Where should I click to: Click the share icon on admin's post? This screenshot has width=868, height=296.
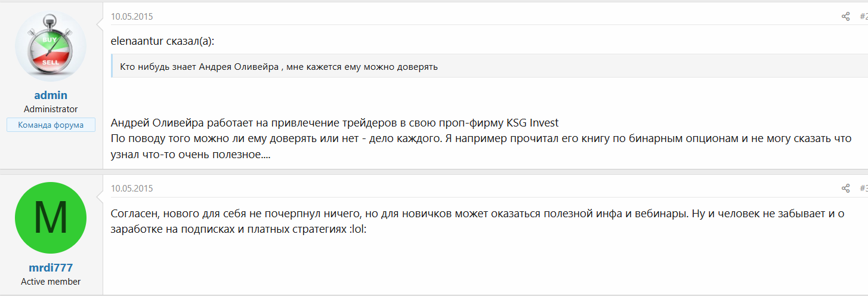coord(845,17)
